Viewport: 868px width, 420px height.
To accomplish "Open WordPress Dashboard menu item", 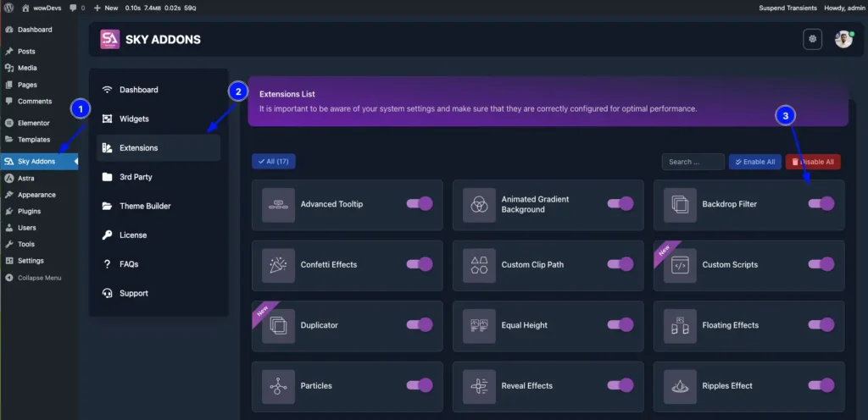I will click(x=39, y=30).
